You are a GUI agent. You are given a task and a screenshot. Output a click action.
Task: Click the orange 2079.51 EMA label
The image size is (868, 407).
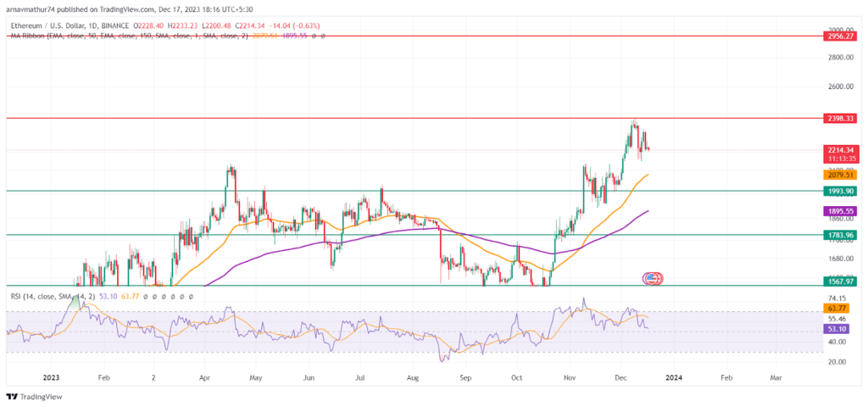coord(841,175)
